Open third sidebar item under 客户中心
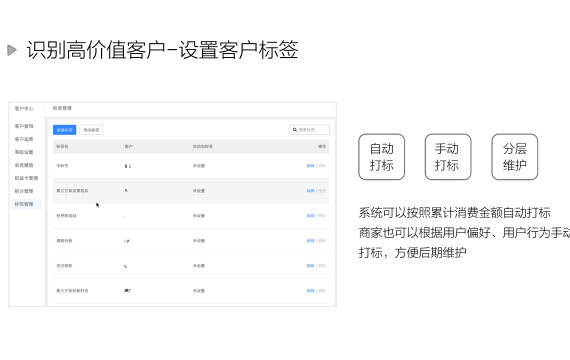The width and height of the screenshot is (570, 360). point(24,152)
